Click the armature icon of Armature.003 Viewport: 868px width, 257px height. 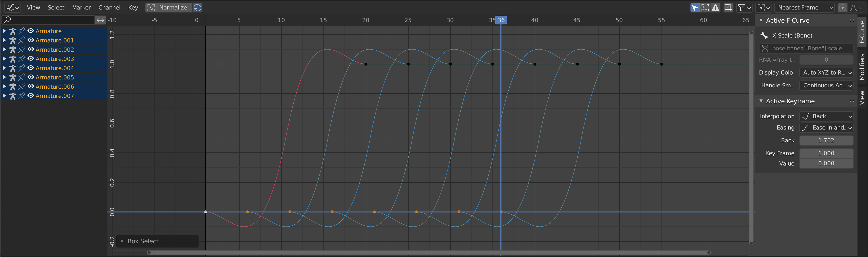(x=13, y=59)
